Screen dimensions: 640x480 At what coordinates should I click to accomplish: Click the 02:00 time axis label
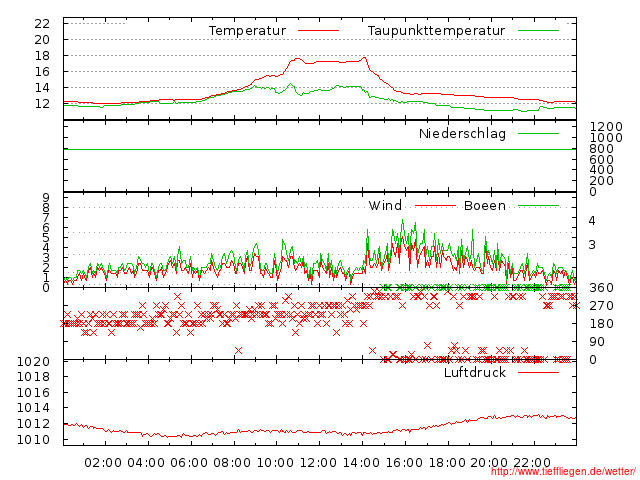tap(103, 463)
